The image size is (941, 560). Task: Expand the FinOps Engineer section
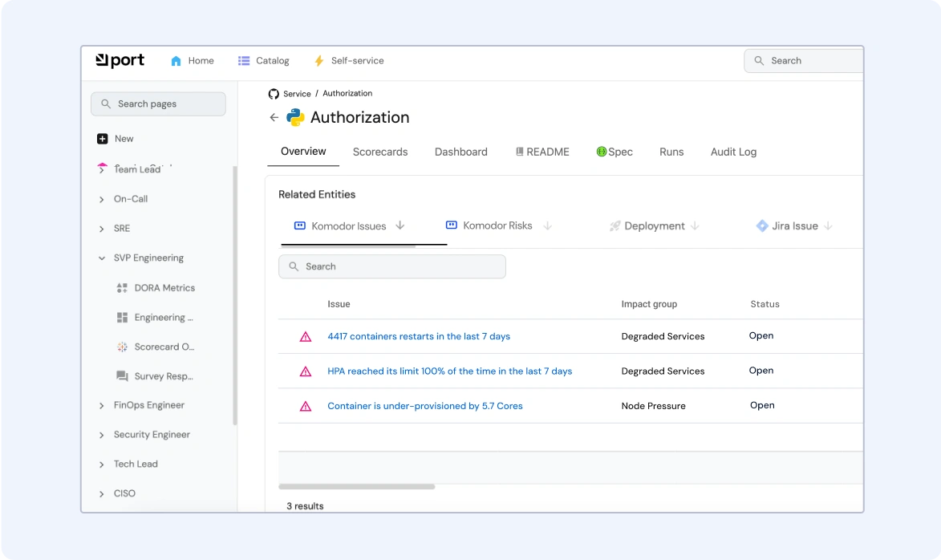click(x=101, y=406)
